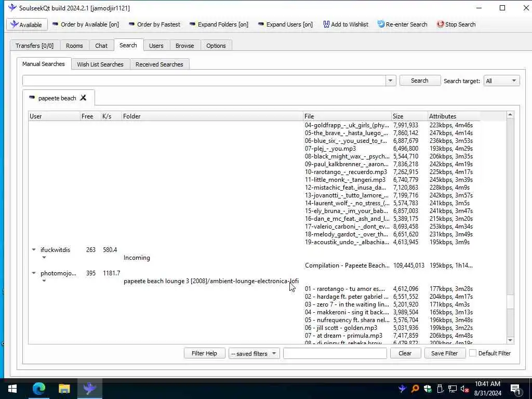
Task: Enable the Default Filter checkbox
Action: [x=472, y=353]
